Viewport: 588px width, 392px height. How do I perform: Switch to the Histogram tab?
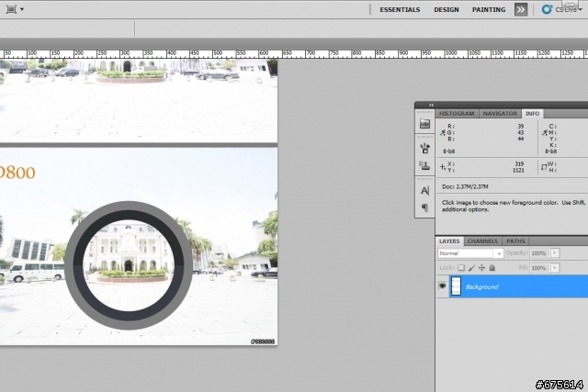457,113
